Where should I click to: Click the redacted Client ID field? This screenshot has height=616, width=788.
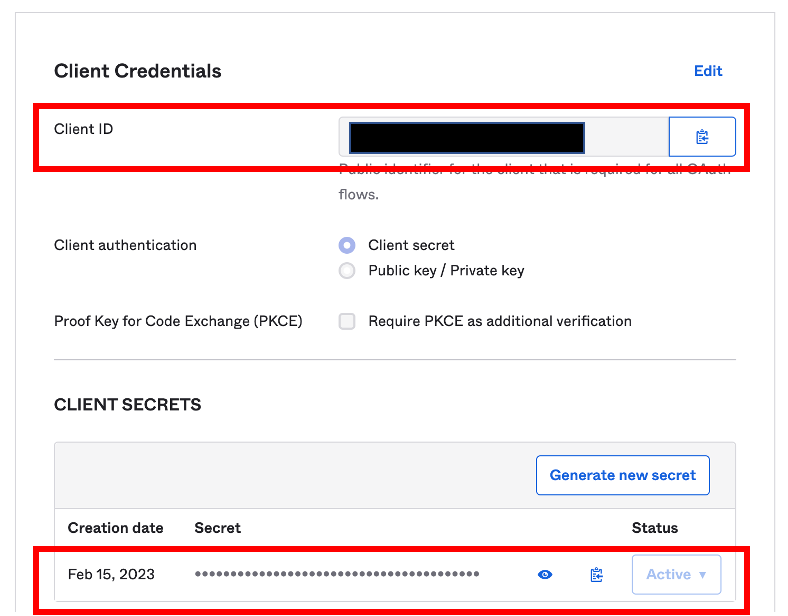point(466,137)
